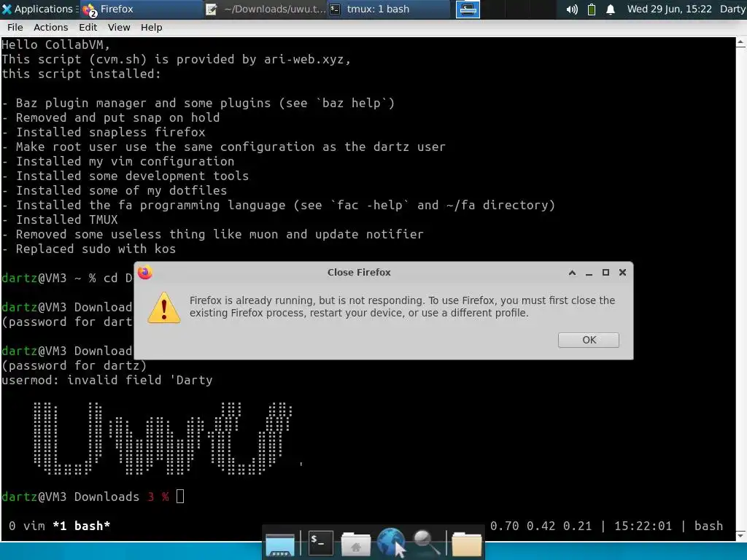The height and width of the screenshot is (560, 747).
Task: Click the tmux window entry '*1 bash*'
Action: pos(82,526)
